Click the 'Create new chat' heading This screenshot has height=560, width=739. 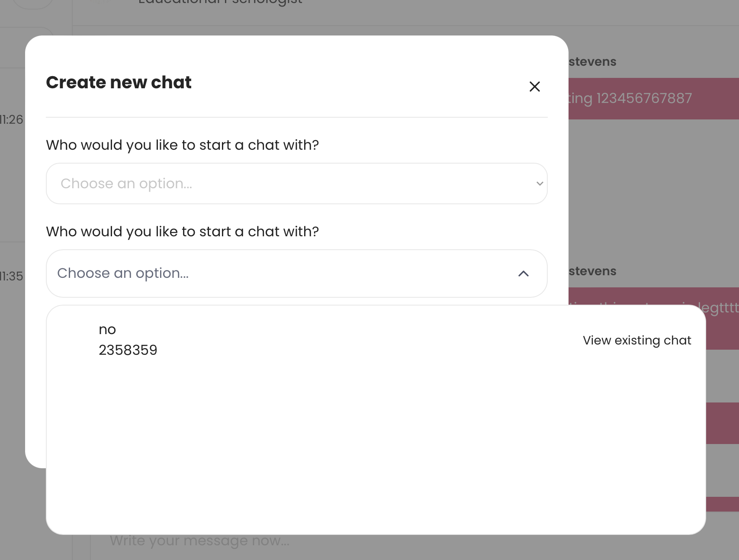tap(119, 82)
